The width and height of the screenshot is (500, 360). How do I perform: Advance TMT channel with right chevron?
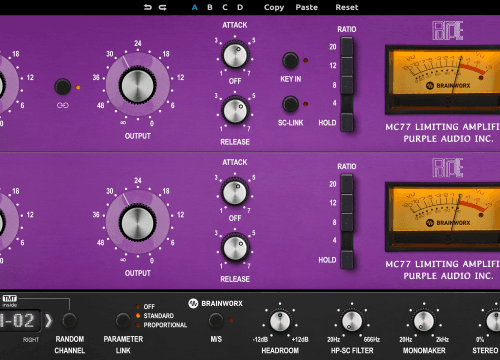click(x=49, y=321)
